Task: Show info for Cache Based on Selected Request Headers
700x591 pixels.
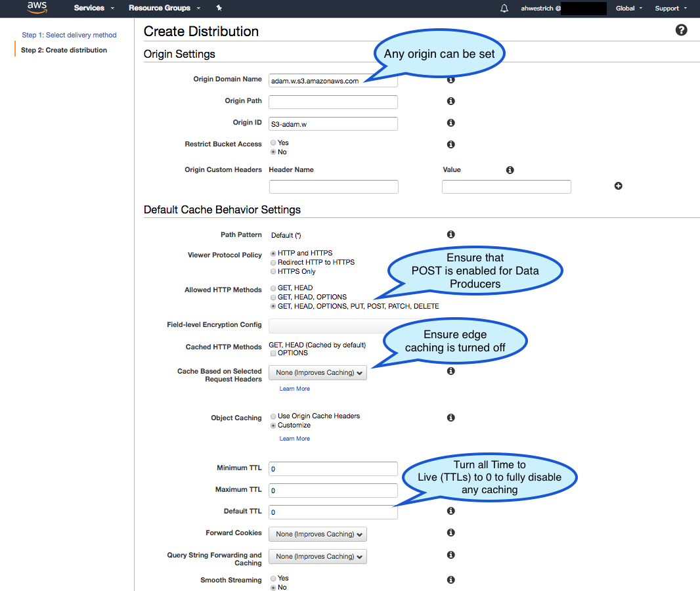Action: tap(451, 371)
